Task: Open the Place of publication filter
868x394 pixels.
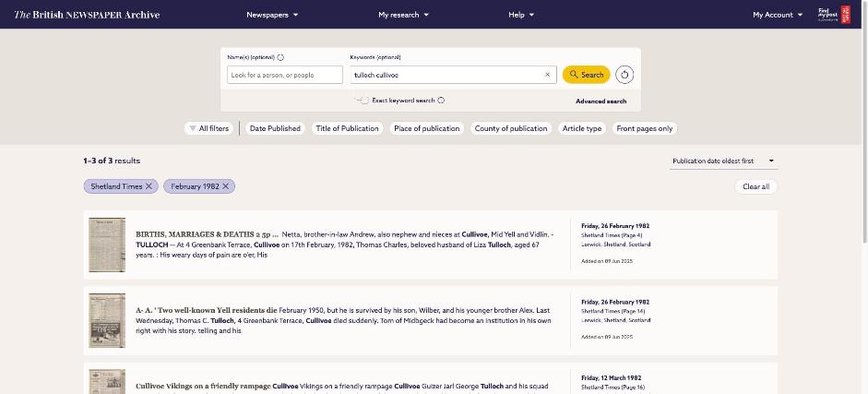Action: tap(427, 128)
